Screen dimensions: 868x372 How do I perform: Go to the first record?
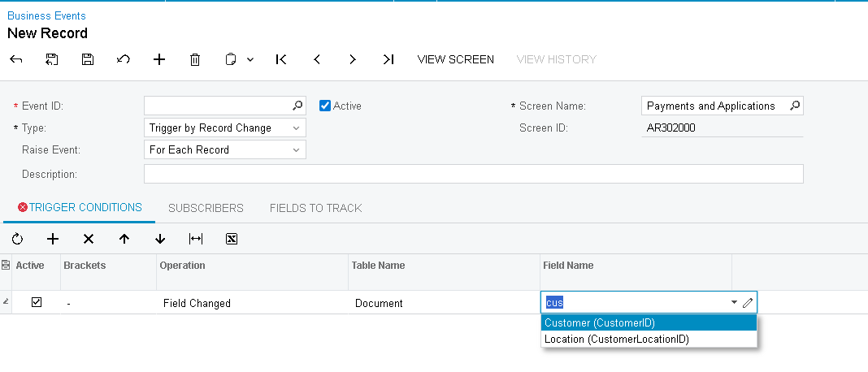[281, 59]
